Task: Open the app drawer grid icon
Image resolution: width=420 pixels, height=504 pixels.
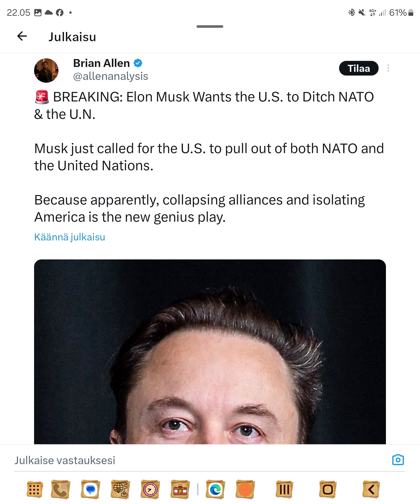Action: pyautogui.click(x=35, y=489)
